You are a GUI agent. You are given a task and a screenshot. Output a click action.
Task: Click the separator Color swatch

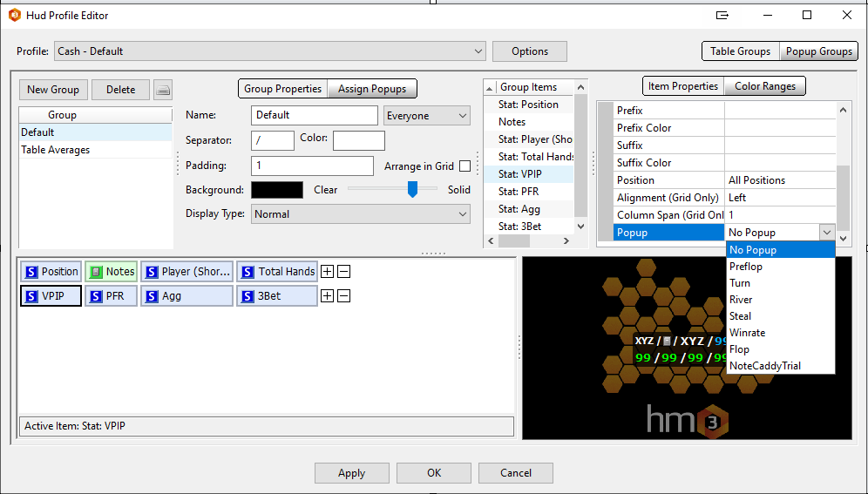tap(359, 140)
